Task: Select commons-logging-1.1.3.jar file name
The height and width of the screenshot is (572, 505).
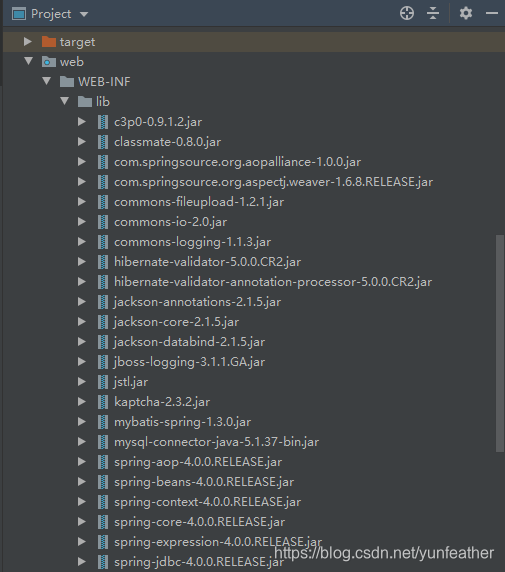Action: pyautogui.click(x=192, y=242)
